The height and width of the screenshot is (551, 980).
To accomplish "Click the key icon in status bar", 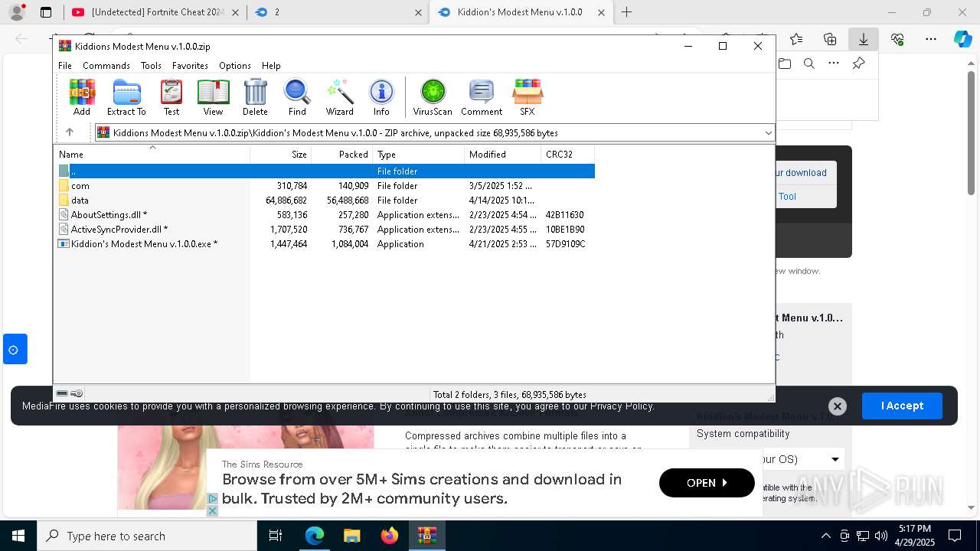I will [x=77, y=393].
